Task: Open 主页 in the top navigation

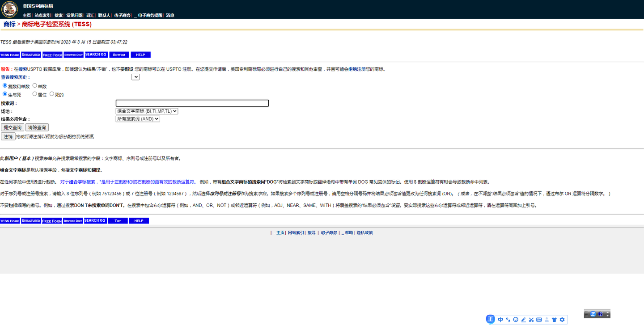Action: 27,15
